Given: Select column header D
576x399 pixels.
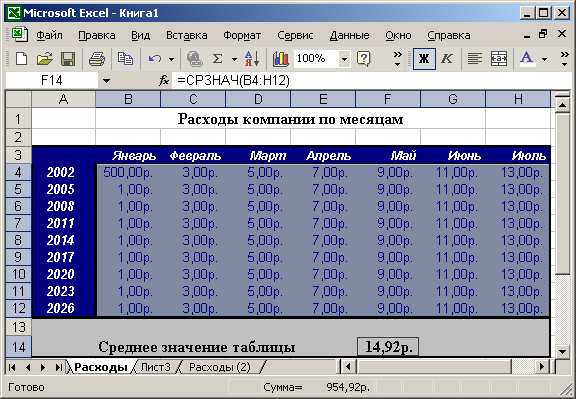Looking at the screenshot, I should (x=258, y=99).
